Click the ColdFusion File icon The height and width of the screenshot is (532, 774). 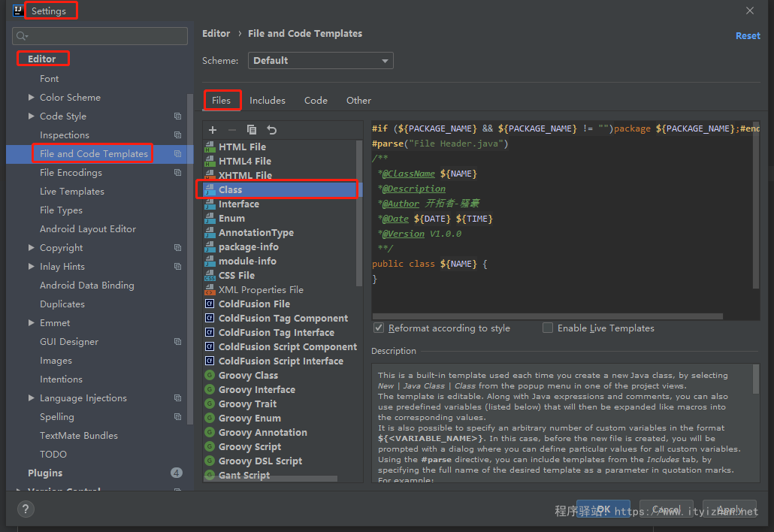point(210,304)
